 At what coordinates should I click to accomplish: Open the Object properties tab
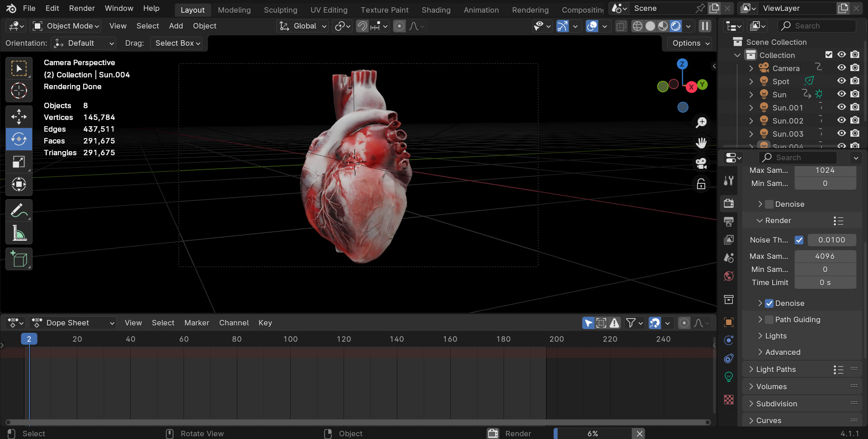tap(729, 322)
